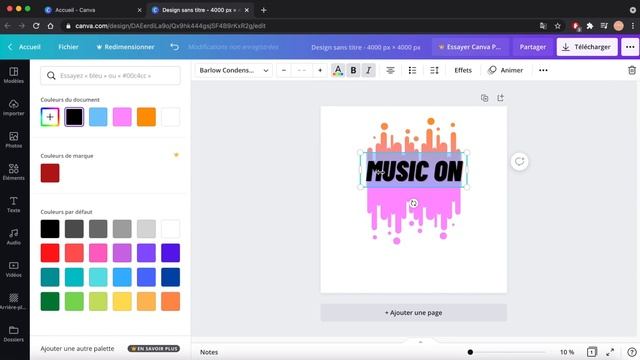Select the orange document color swatch
Image resolution: width=640 pixels, height=360 pixels.
coord(146,117)
